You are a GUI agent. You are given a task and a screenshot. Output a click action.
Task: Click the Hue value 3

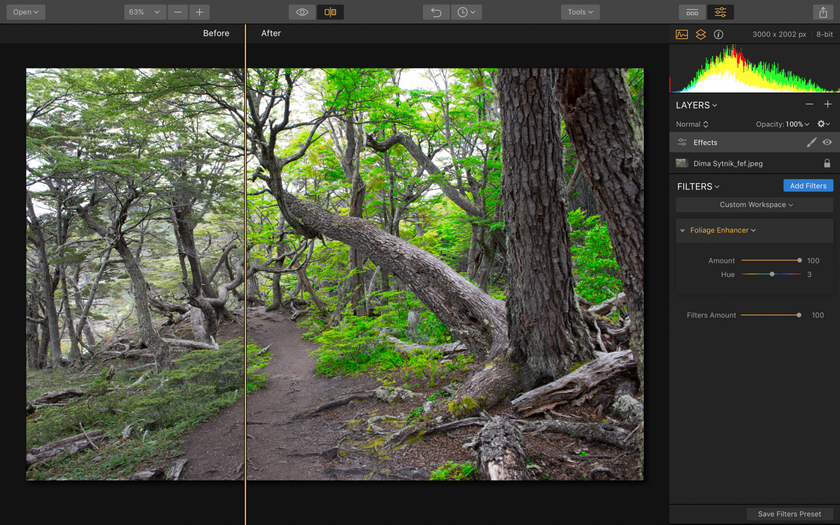[x=809, y=274]
